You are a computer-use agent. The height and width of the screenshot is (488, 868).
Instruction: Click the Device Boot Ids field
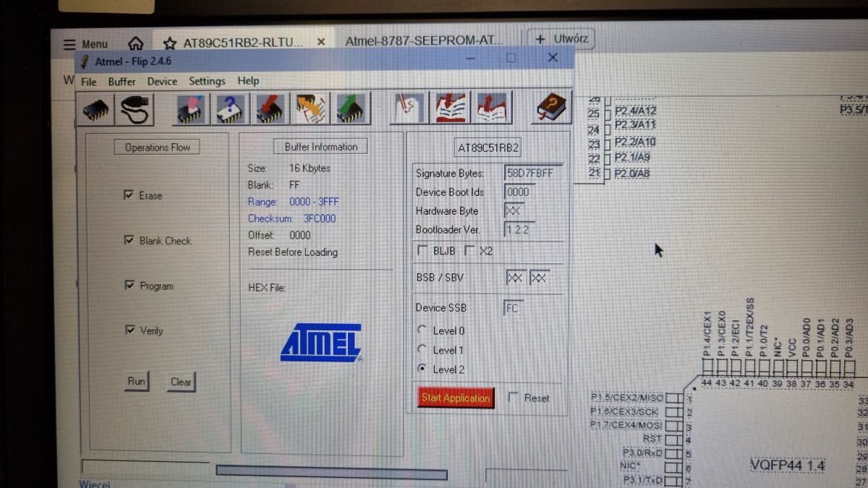[x=519, y=192]
